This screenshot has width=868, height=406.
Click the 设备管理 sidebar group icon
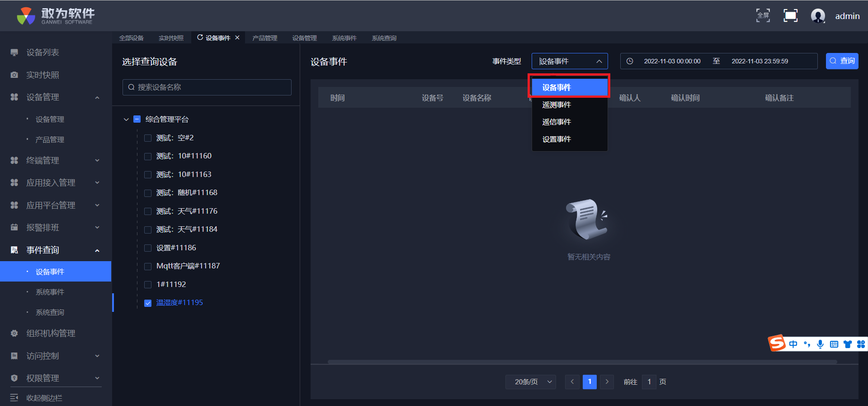click(14, 97)
